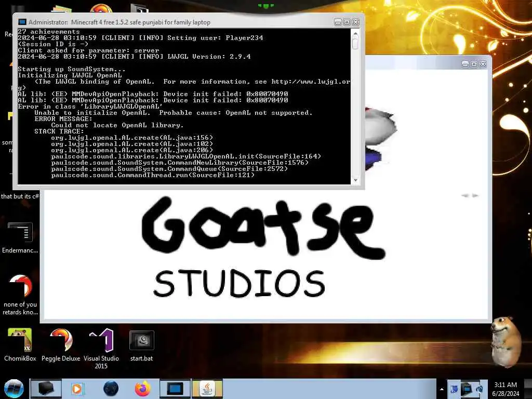Image resolution: width=532 pixels, height=399 pixels.
Task: Switch to the black app taskbar button
Action: pyautogui.click(x=46, y=389)
